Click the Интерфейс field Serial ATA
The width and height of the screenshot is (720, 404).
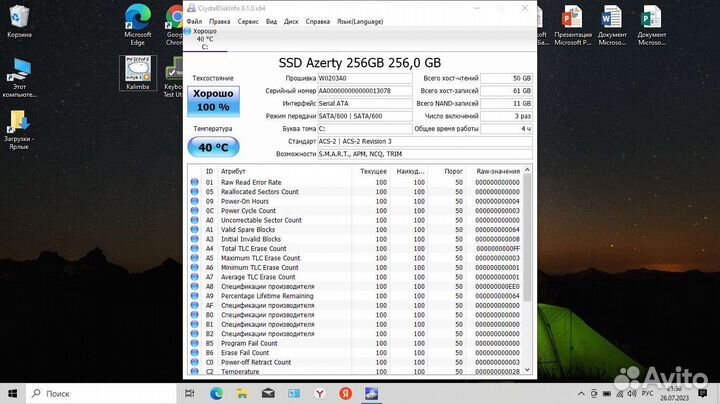(365, 103)
